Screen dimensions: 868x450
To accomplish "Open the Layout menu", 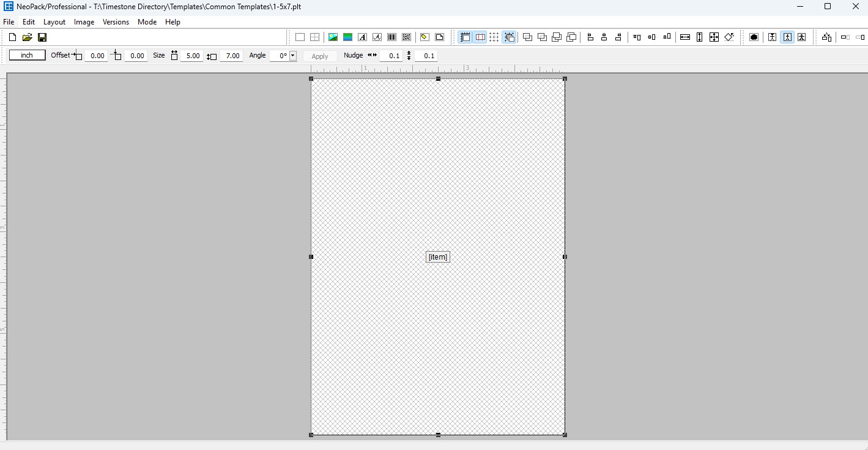I will (54, 21).
